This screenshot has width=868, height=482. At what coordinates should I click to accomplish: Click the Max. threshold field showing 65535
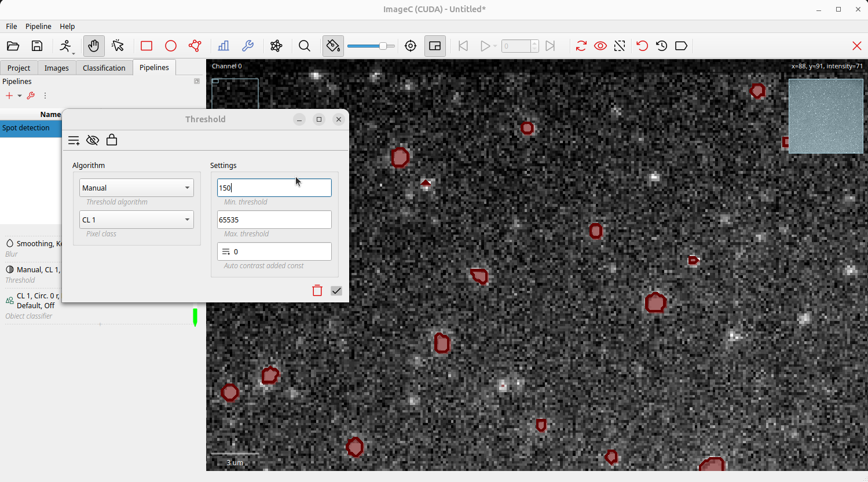(274, 220)
